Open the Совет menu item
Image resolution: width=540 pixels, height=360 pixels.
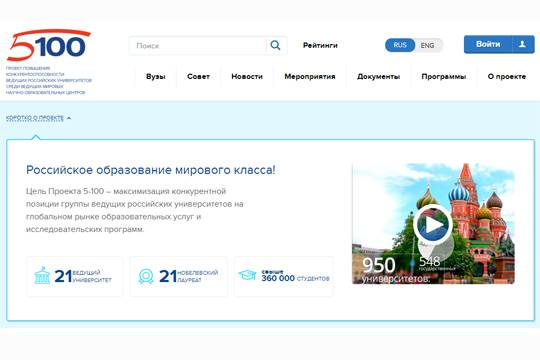tap(198, 76)
